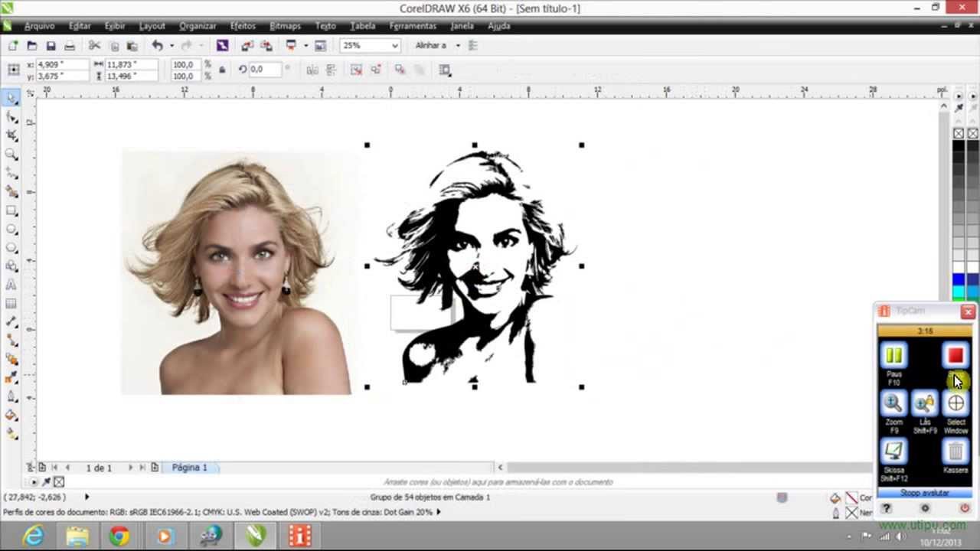The height and width of the screenshot is (551, 980).
Task: Create a new document from the toolbar
Action: click(x=13, y=46)
